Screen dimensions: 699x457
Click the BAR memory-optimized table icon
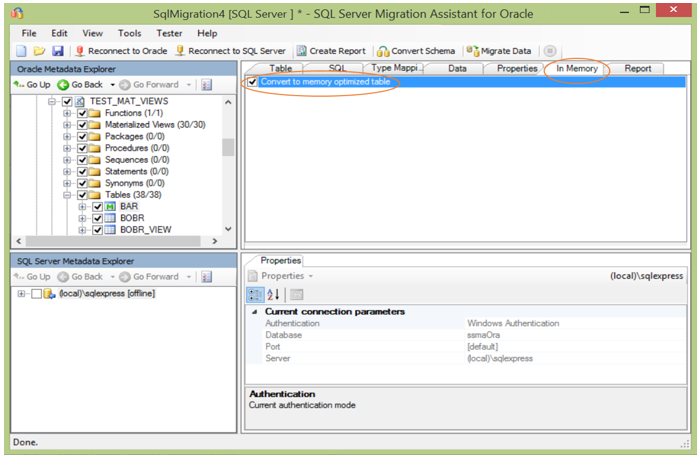point(111,206)
